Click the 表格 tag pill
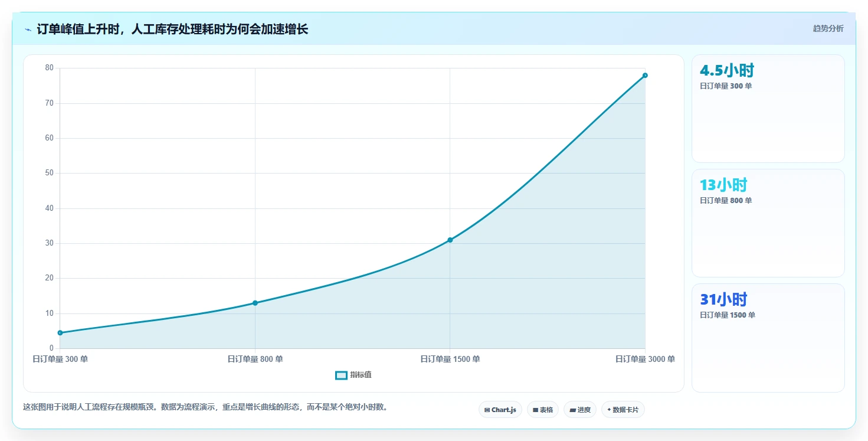 point(542,410)
